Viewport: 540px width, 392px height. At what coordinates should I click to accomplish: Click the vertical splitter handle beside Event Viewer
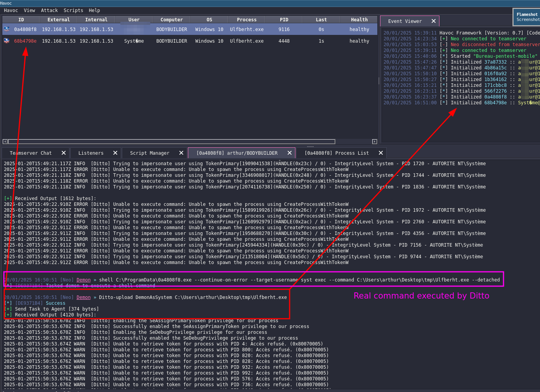click(379, 81)
